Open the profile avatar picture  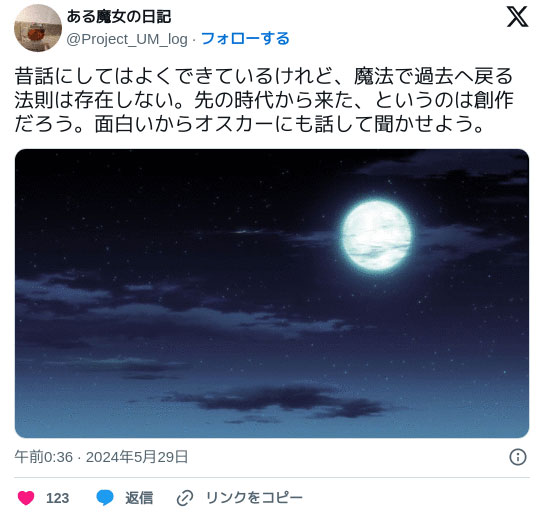click(38, 28)
